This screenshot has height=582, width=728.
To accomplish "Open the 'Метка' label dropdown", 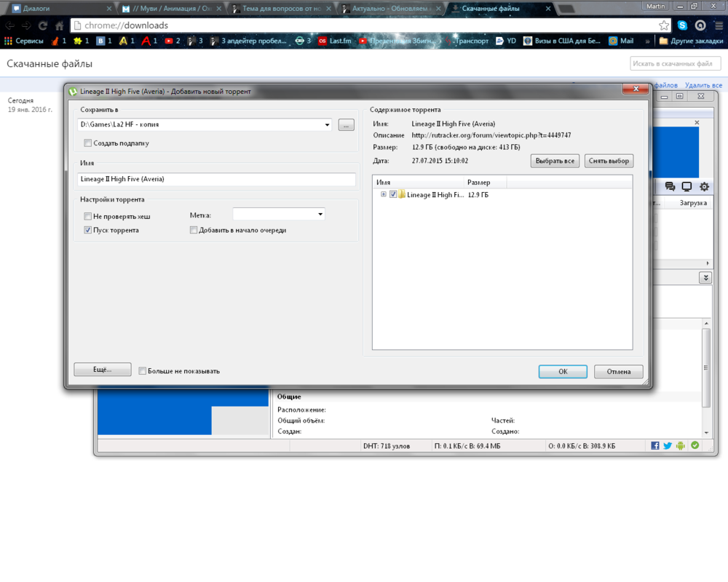I will point(320,215).
